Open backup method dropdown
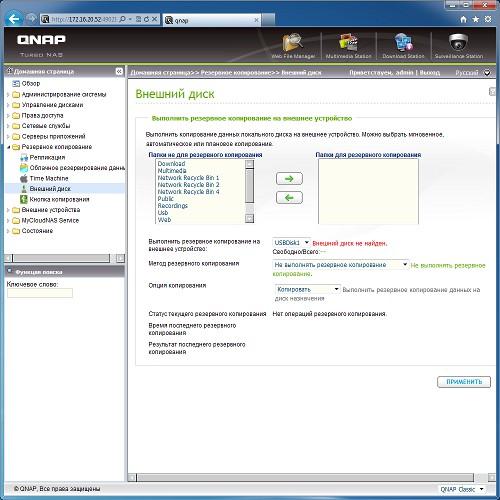This screenshot has height=500, width=500. (340, 265)
